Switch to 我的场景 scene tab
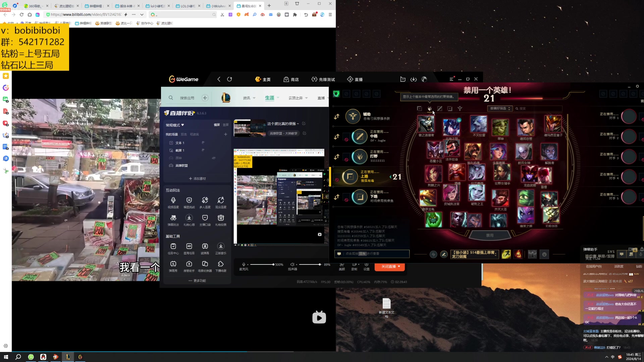 (172, 134)
